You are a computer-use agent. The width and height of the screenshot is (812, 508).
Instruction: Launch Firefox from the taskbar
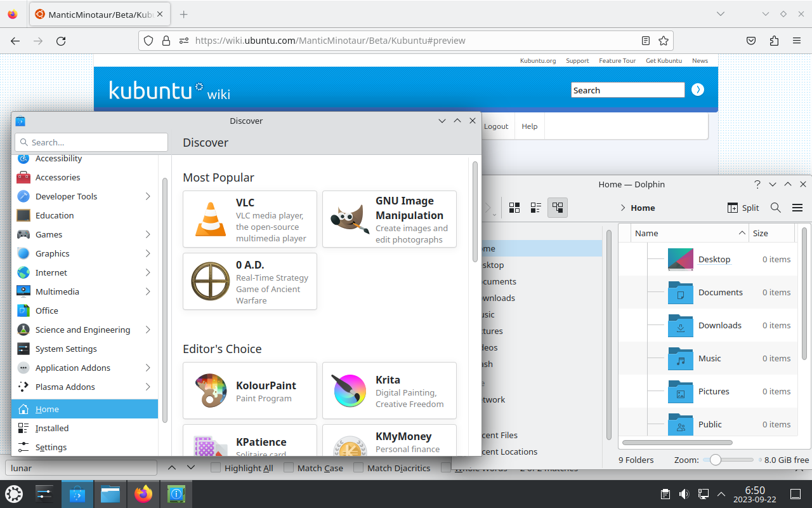click(x=143, y=493)
